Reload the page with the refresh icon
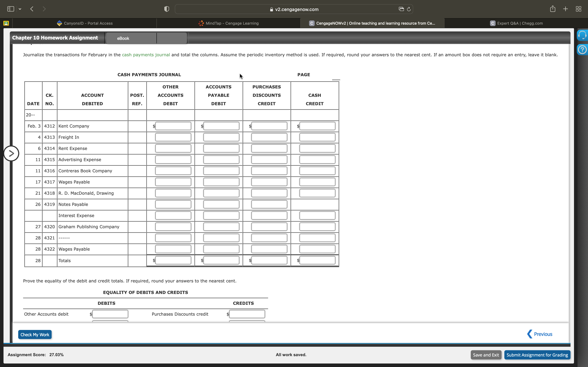 (409, 9)
